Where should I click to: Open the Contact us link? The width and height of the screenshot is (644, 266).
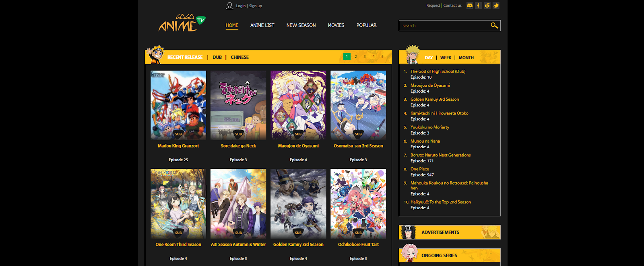[452, 6]
